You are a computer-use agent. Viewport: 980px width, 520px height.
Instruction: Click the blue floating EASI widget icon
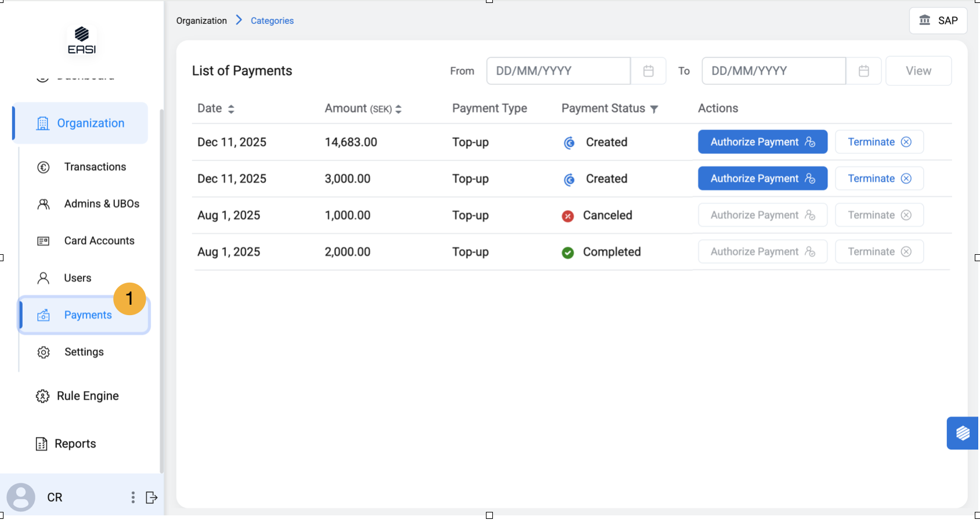963,433
